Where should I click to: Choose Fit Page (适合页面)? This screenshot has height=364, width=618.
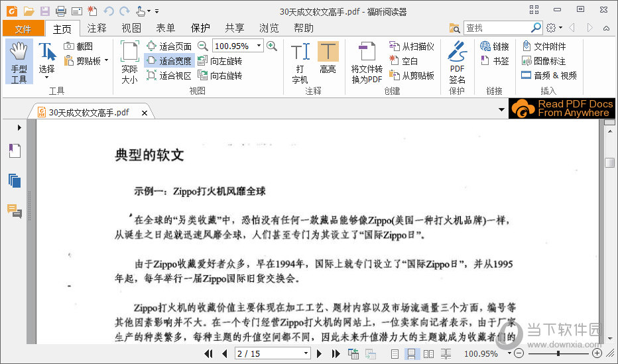click(169, 46)
